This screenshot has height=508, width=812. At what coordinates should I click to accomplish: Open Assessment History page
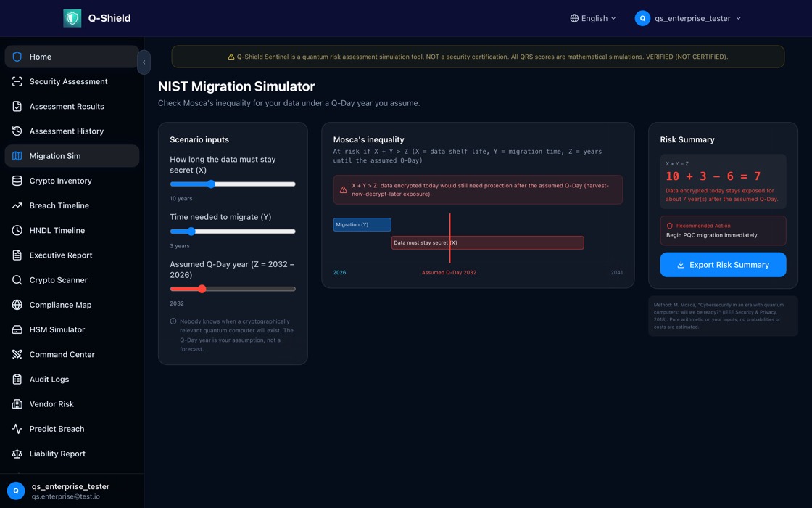point(72,131)
